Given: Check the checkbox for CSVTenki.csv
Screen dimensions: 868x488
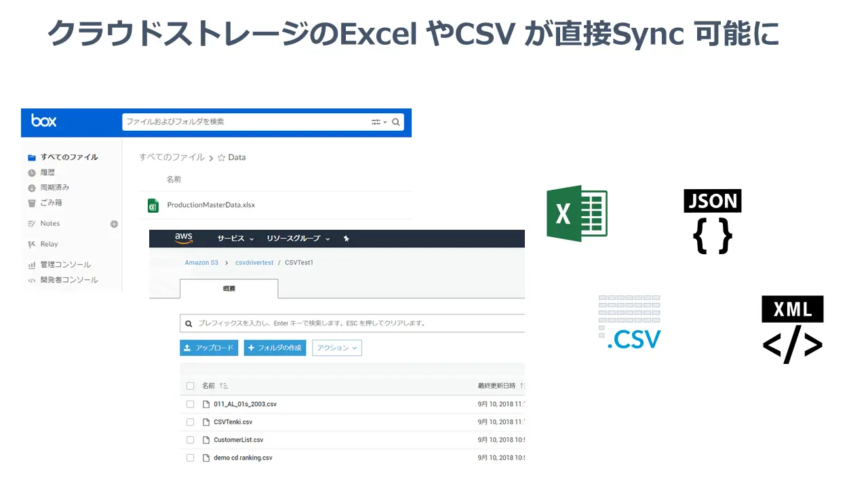Looking at the screenshot, I should (x=191, y=422).
